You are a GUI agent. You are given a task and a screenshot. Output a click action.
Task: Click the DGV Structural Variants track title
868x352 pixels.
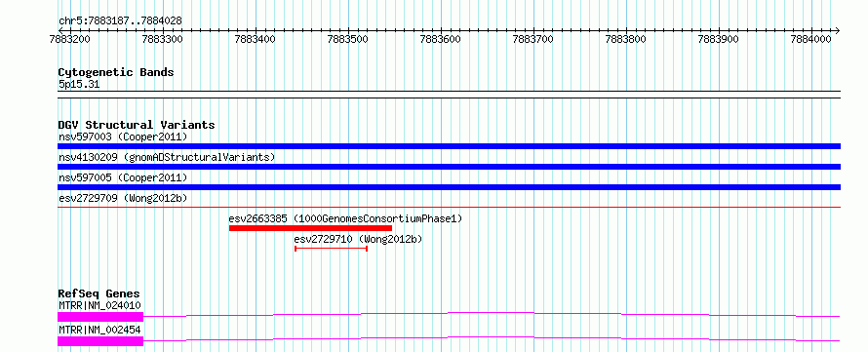[x=137, y=125]
